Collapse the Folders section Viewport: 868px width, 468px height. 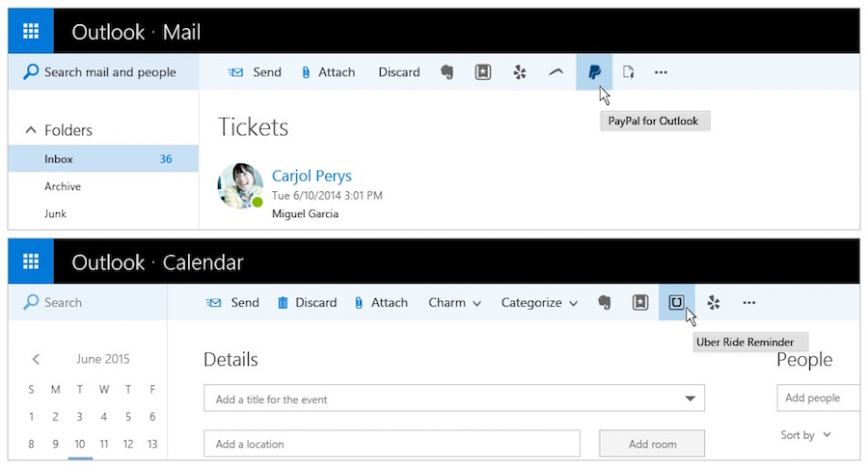coord(31,130)
